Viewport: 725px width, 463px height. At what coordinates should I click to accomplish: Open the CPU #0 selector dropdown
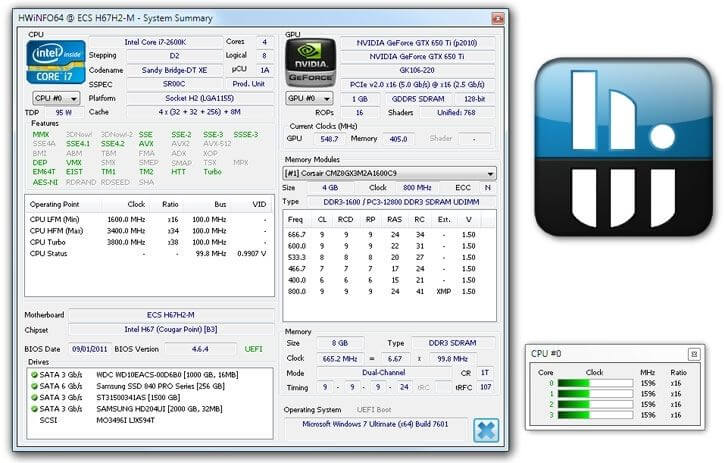pyautogui.click(x=57, y=98)
